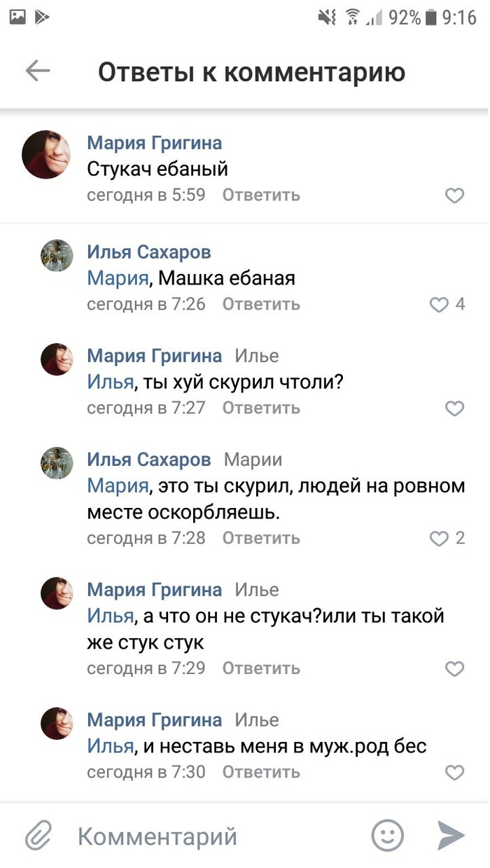Tap the Илья mention in 7:29 comment
Viewport: 490px width, 868px height.
click(x=110, y=616)
